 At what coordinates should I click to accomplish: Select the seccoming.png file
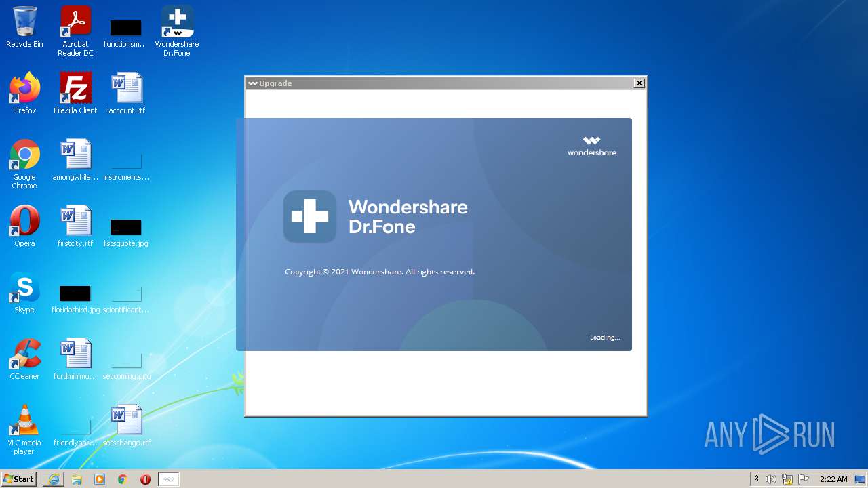126,365
